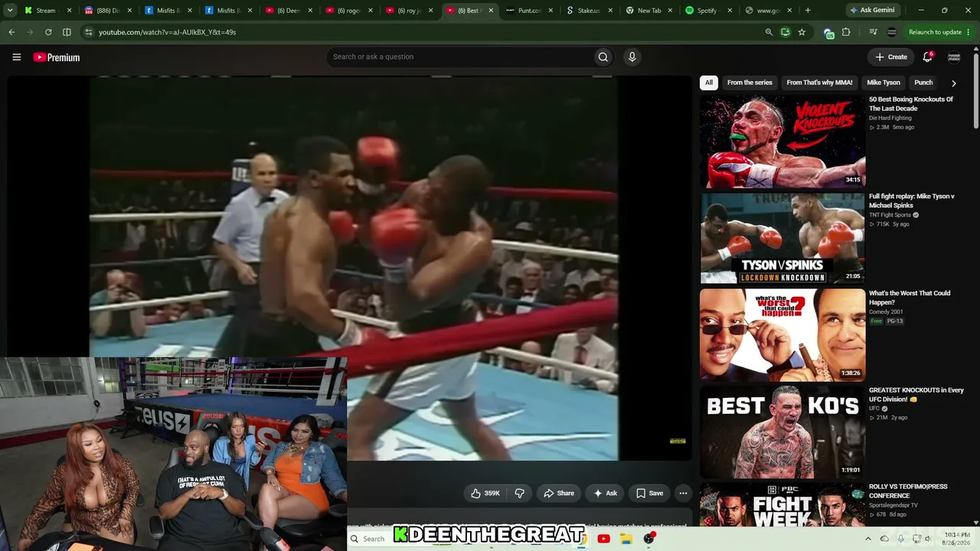980x551 pixels.
Task: Go back in browser history
Action: tap(11, 32)
